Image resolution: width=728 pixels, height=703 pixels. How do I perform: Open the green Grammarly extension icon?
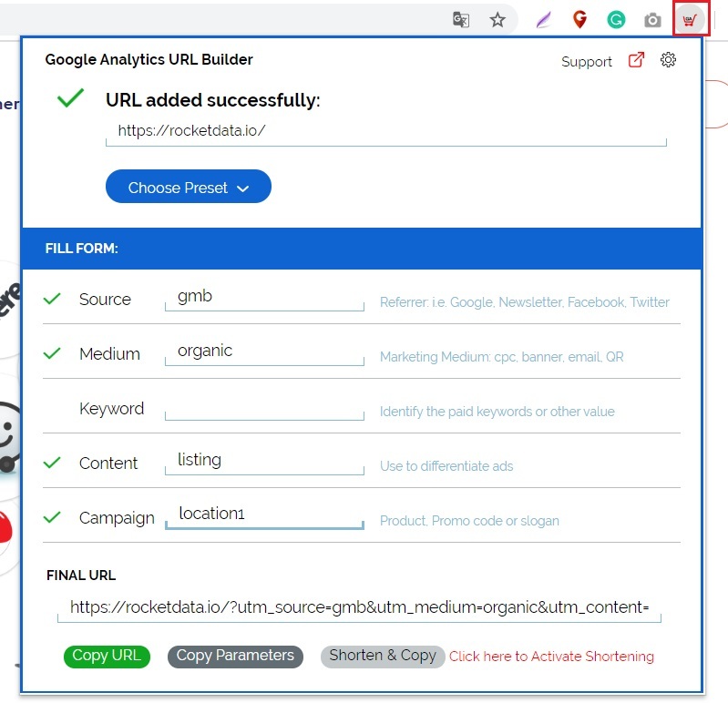coord(616,19)
